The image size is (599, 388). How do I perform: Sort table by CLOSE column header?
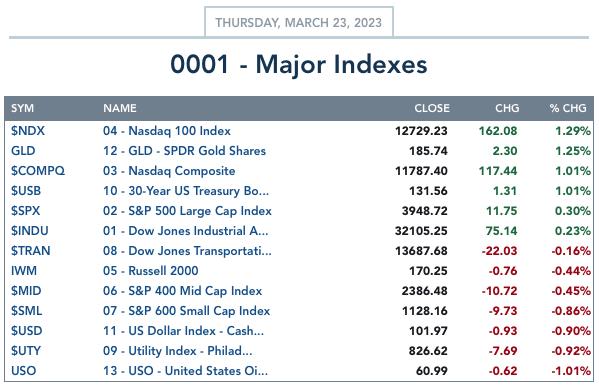[x=432, y=108]
